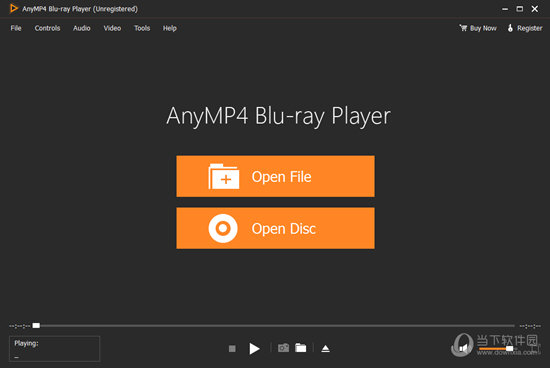Click the disc icon on Open Disc
The height and width of the screenshot is (368, 550).
click(223, 228)
